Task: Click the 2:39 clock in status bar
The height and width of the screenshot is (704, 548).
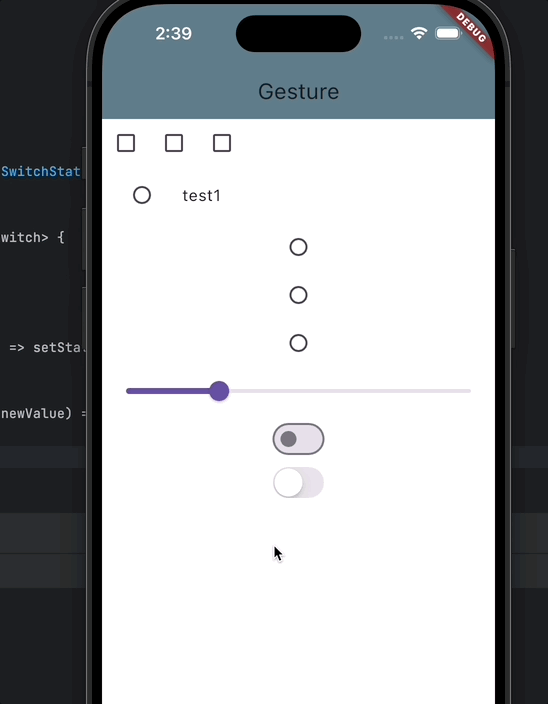Action: (174, 34)
